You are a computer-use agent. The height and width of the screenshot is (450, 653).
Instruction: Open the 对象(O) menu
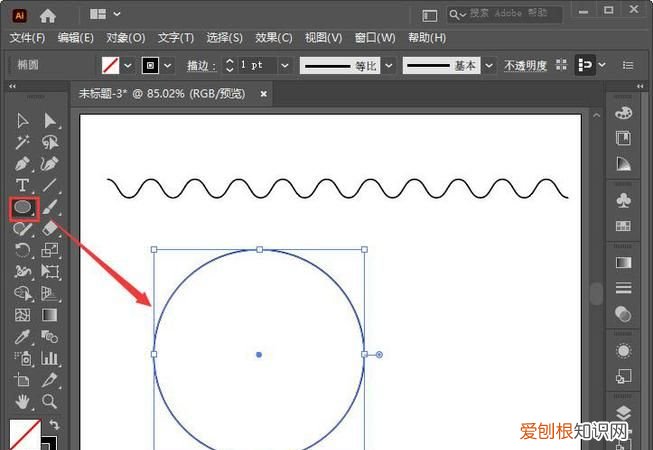[126, 38]
